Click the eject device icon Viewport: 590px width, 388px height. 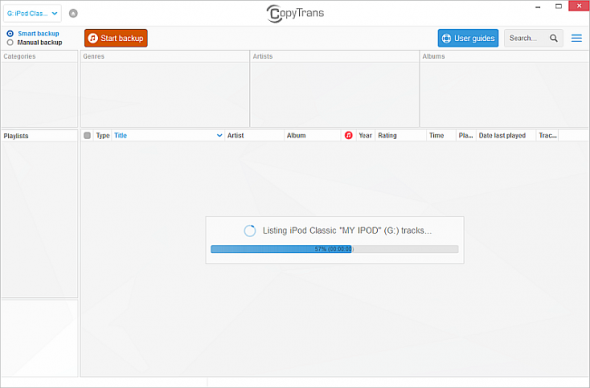[73, 14]
